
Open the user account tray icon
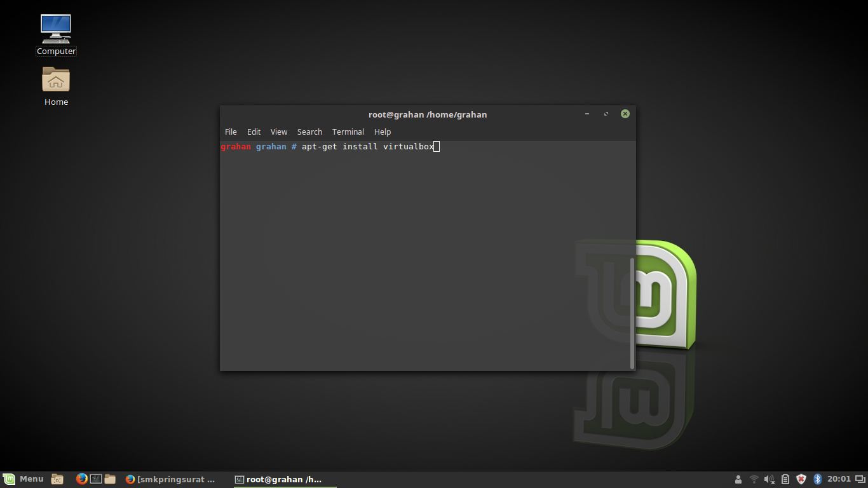point(738,479)
